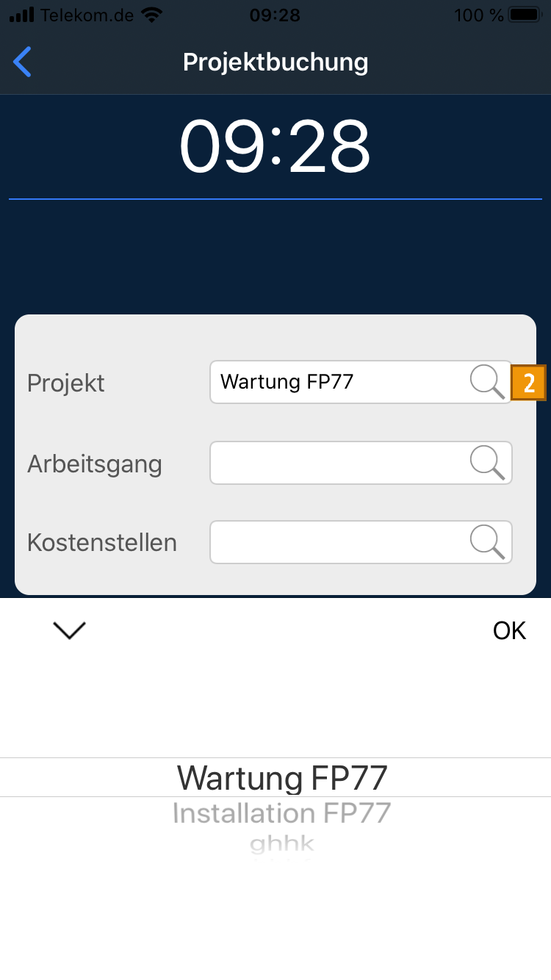
Task: Tap the Wi-Fi icon in status bar
Action: click(152, 15)
